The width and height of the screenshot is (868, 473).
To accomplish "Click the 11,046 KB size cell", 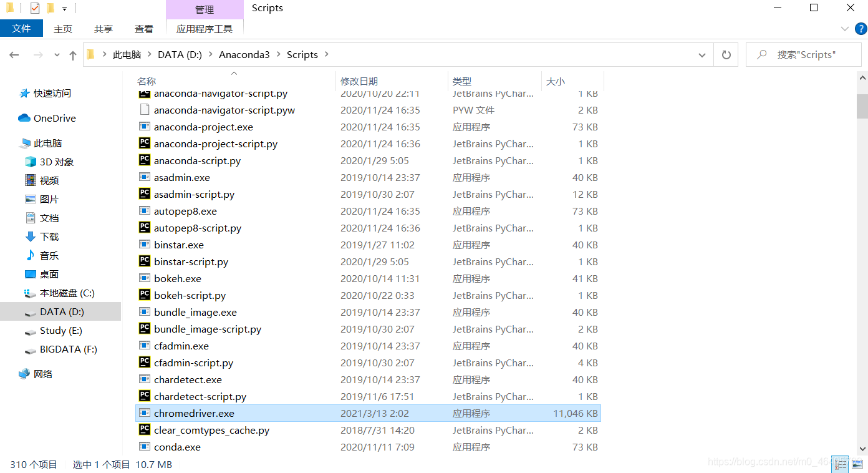I will (575, 413).
